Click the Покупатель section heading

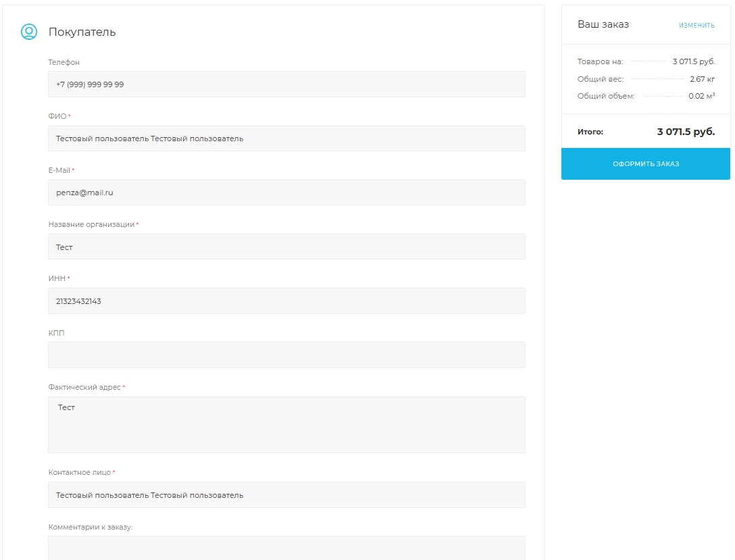(82, 32)
